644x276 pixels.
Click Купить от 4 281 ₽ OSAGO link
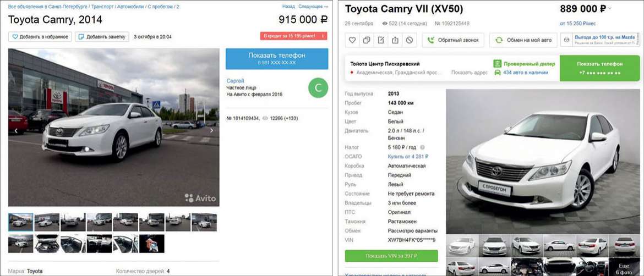[408, 156]
